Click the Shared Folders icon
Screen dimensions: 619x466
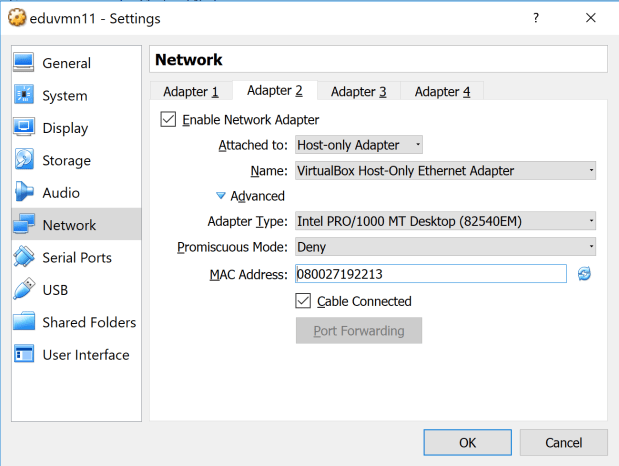click(x=25, y=322)
